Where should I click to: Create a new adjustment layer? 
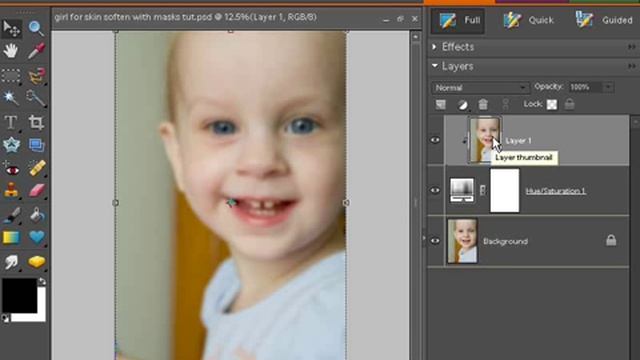coord(462,104)
